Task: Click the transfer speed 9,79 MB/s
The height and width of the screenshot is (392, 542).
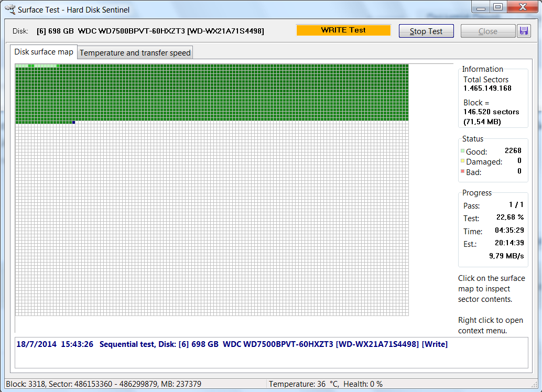Action: click(506, 256)
